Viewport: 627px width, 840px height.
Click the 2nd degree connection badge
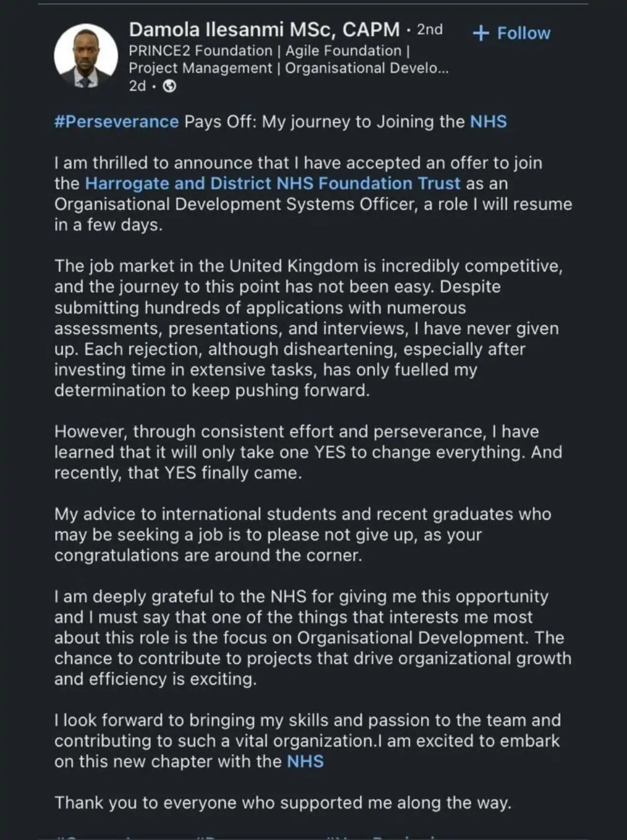point(430,30)
